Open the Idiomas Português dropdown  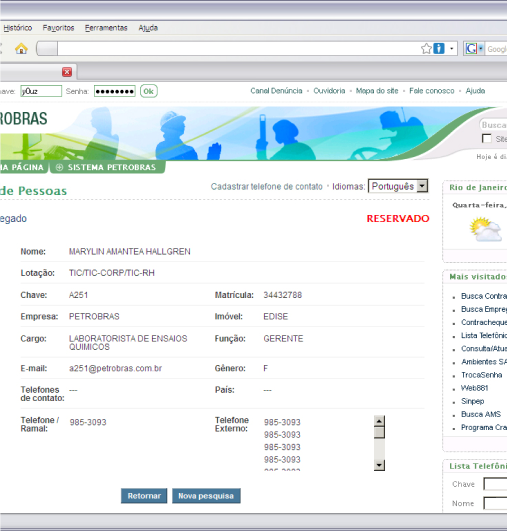398,186
